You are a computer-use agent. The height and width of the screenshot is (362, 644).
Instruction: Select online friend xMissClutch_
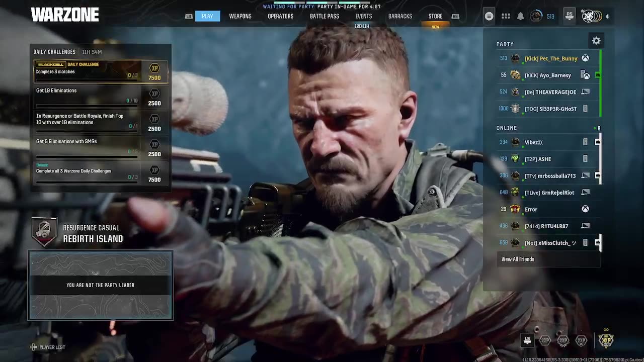[x=547, y=243]
